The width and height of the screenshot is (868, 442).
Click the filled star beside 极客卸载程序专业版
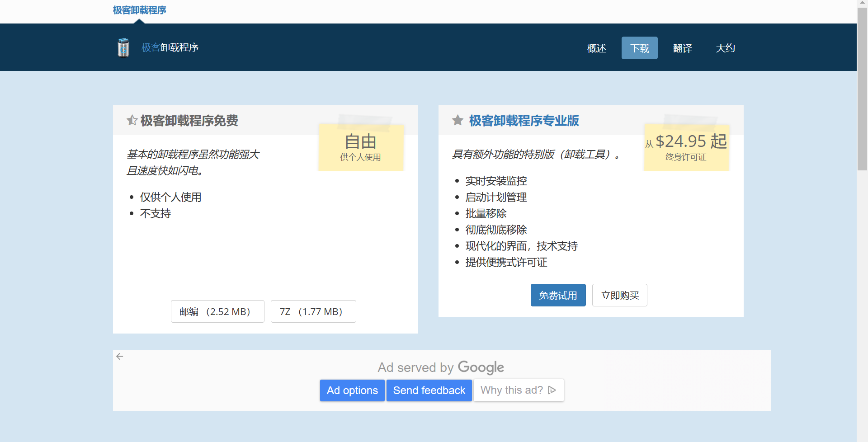pyautogui.click(x=458, y=120)
